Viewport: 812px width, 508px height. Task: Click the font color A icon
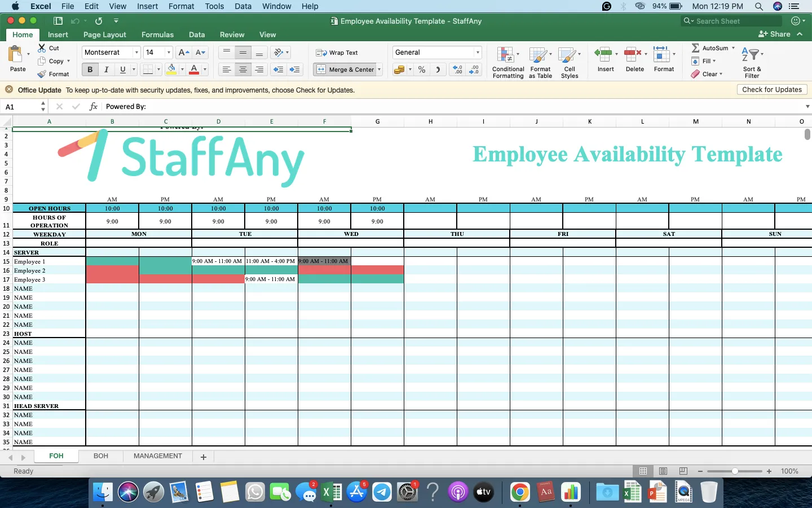[x=194, y=69]
